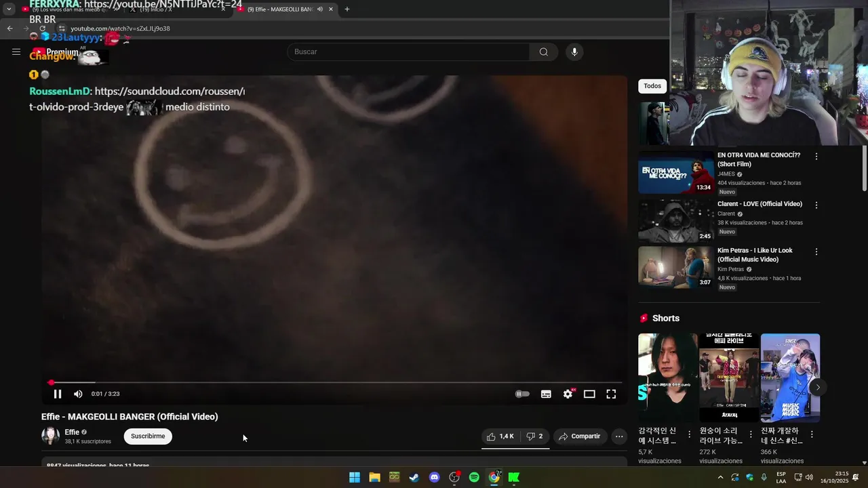Open the green Kick app from the taskbar
Viewport: 868px width, 488px height.
point(514,477)
